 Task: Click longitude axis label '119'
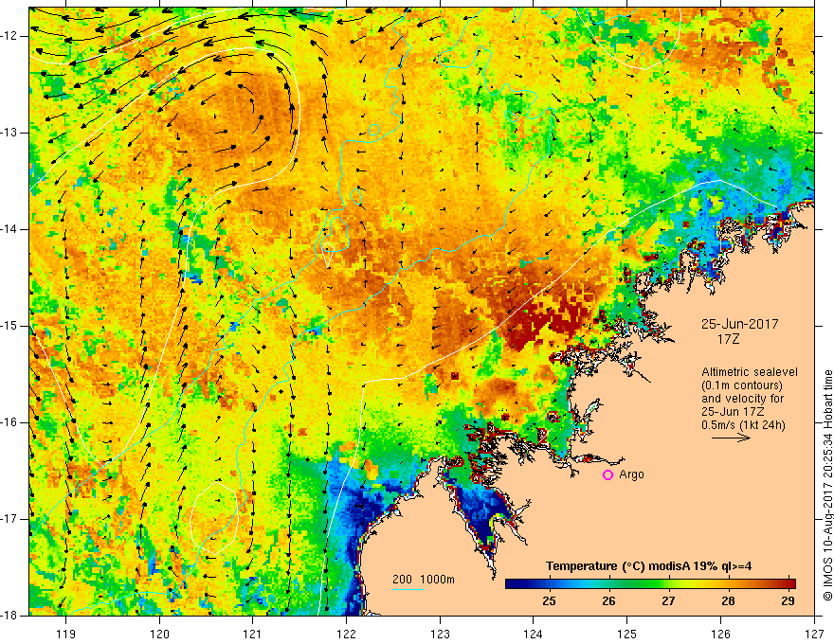(x=66, y=634)
